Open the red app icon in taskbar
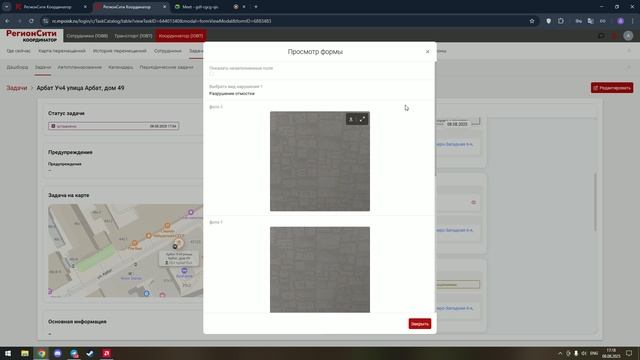 pos(107,353)
